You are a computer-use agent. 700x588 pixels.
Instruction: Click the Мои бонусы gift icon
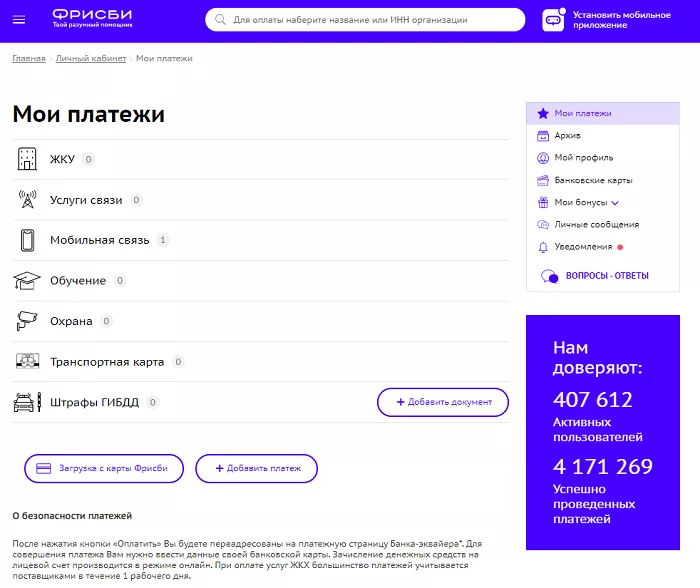tap(543, 203)
